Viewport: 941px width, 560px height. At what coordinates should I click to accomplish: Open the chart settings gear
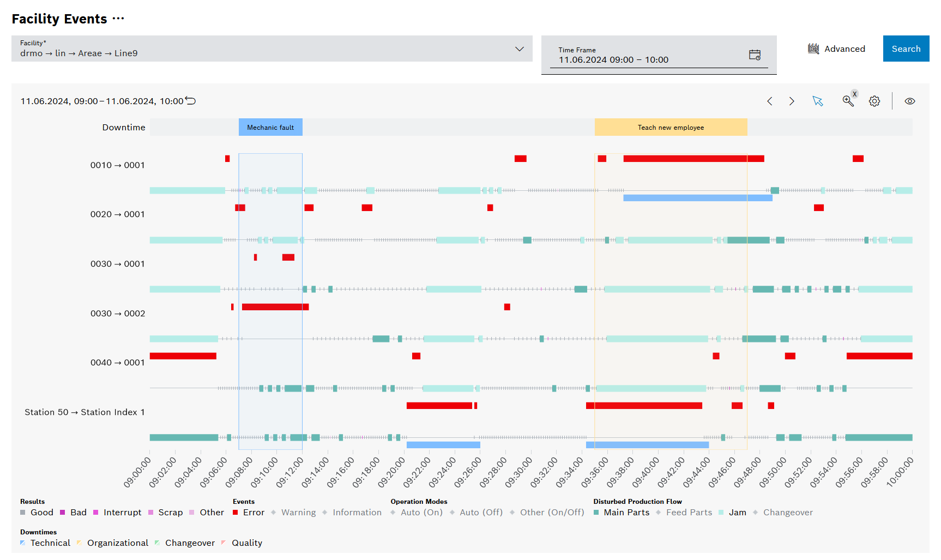click(x=874, y=101)
